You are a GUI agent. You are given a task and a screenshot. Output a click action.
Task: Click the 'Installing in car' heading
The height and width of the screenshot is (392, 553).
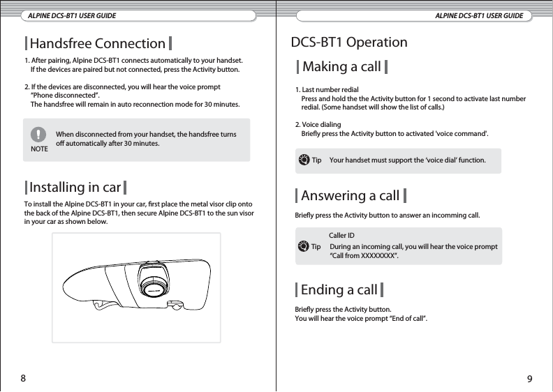coord(75,187)
